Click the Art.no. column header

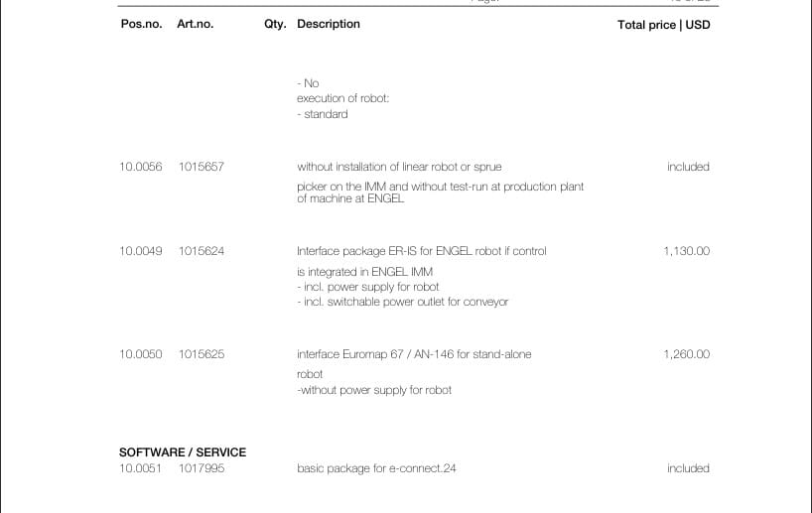(x=196, y=24)
